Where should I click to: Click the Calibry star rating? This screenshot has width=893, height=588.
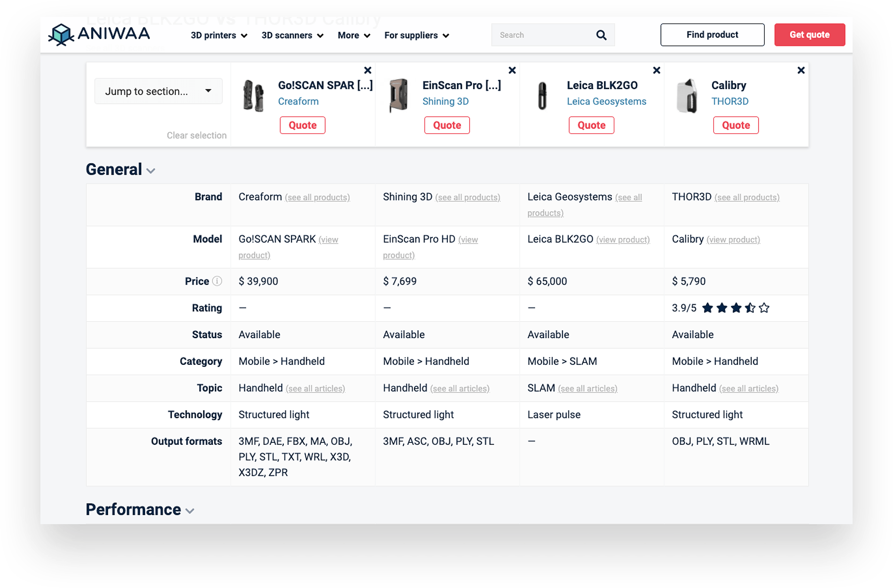coord(736,308)
